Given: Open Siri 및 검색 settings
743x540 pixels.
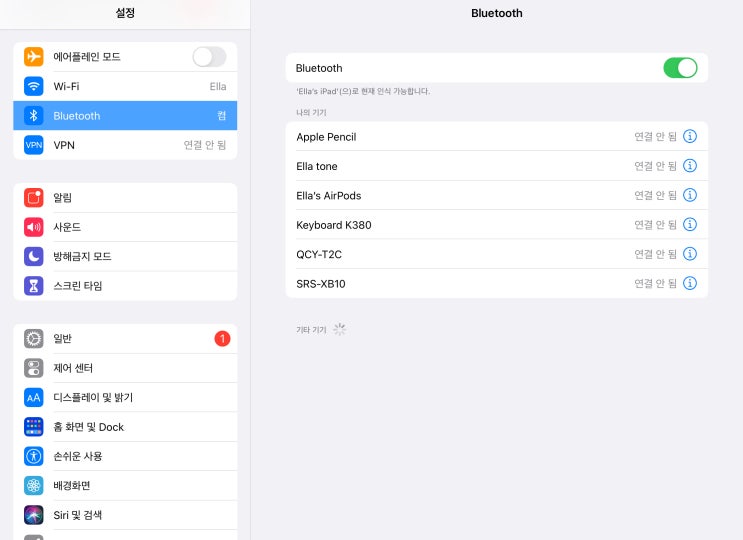Looking at the screenshot, I should coord(125,515).
